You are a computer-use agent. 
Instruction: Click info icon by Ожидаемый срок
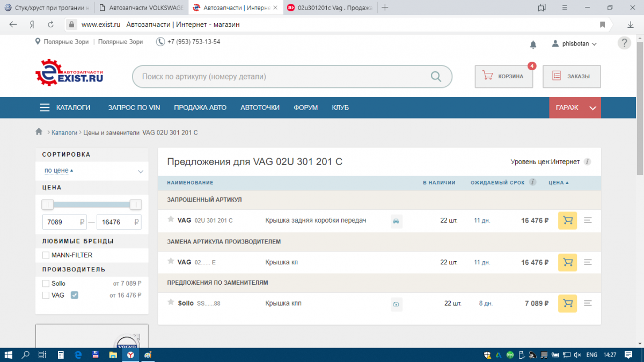(x=532, y=182)
